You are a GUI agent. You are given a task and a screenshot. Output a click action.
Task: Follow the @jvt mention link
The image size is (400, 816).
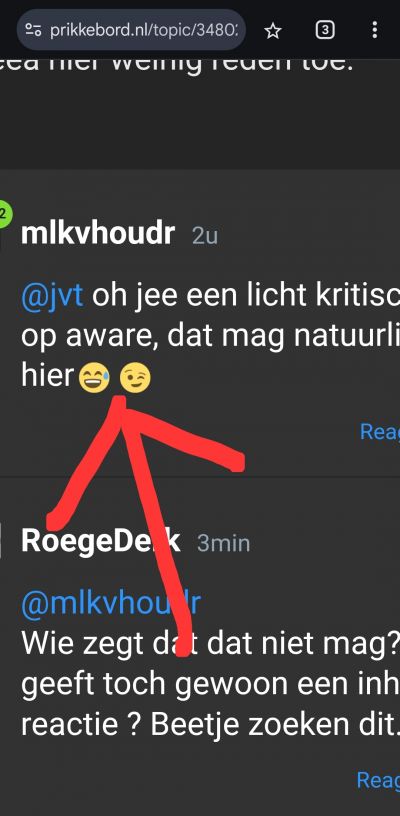pos(52,296)
